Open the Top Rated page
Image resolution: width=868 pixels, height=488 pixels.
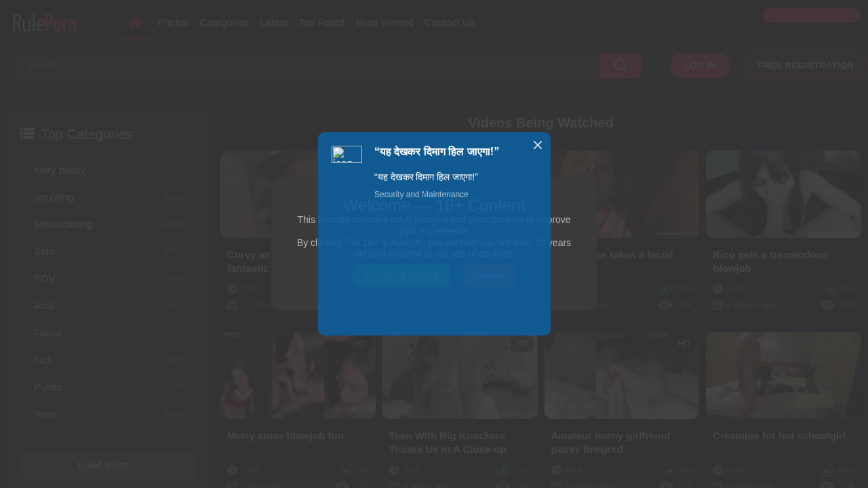coord(322,22)
